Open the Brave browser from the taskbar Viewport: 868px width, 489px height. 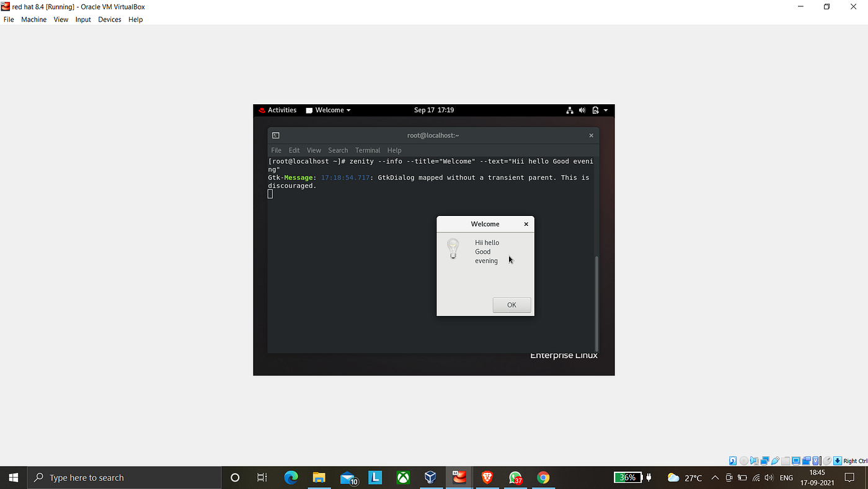click(487, 477)
